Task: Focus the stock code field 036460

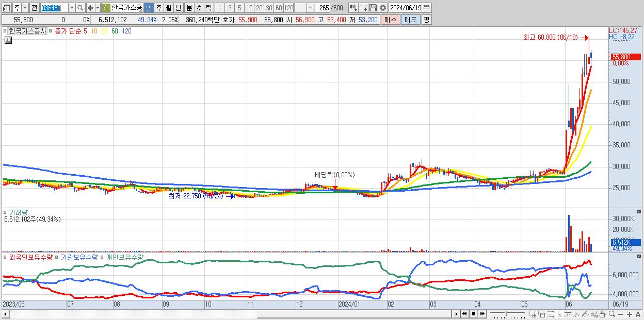Action: point(54,8)
